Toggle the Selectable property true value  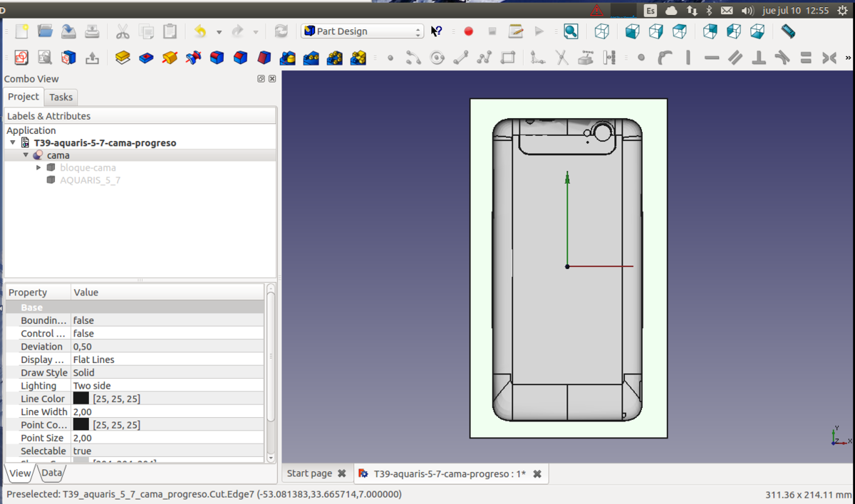pos(82,451)
